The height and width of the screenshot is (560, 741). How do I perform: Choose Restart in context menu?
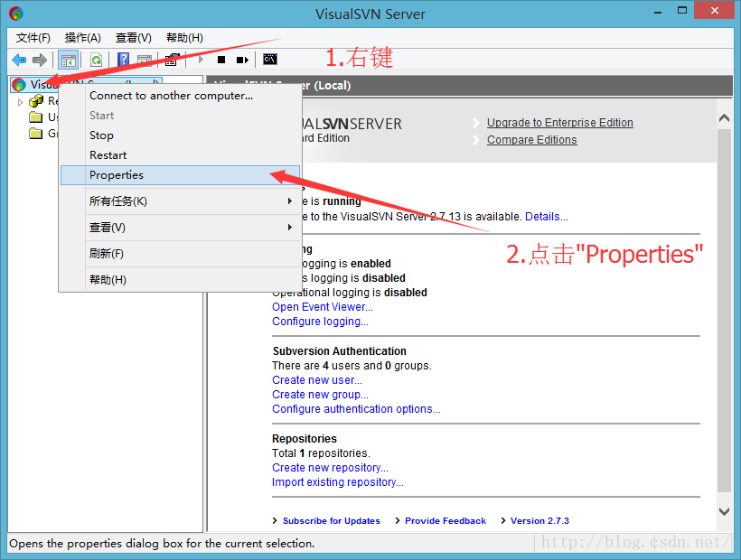coord(181,155)
